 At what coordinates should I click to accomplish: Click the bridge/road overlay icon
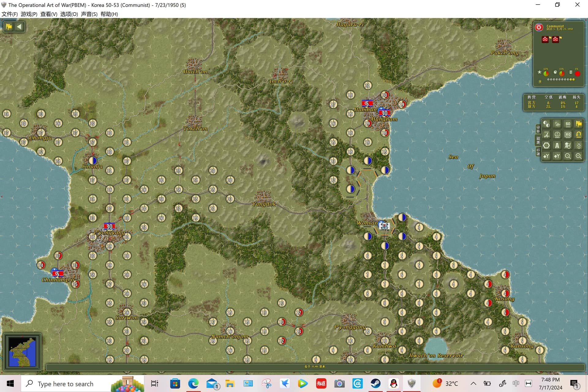[x=546, y=135]
